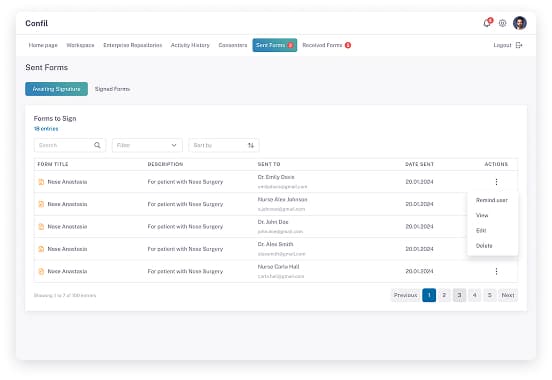Click the entries count under Forms to Sign
The width and height of the screenshot is (552, 380).
point(46,129)
